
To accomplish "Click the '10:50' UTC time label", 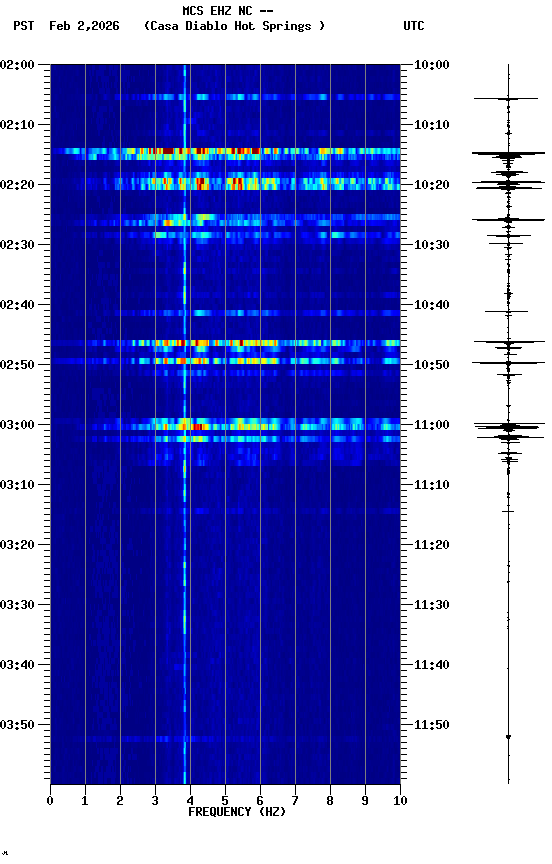I will (x=432, y=365).
